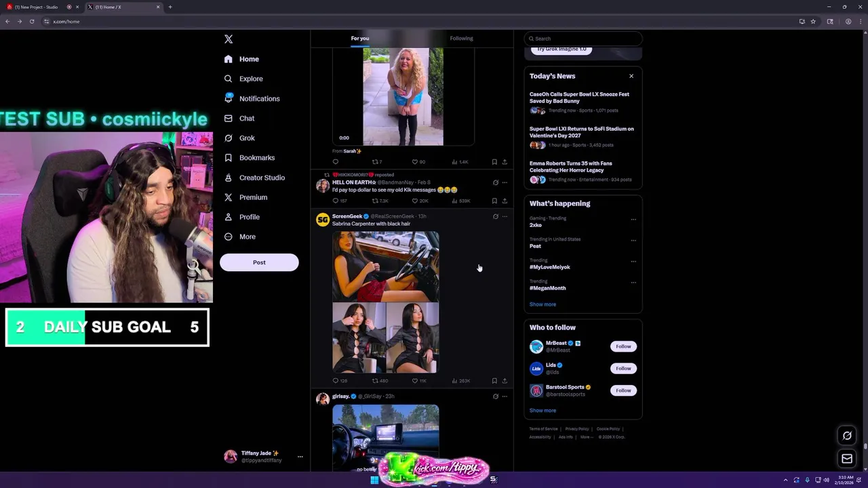Viewport: 868px width, 488px height.
Task: Share the ScreenGeek post
Action: tap(505, 381)
